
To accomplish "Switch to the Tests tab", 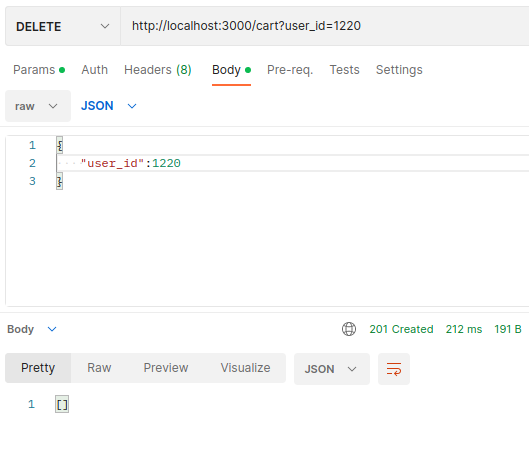I will coord(344,70).
